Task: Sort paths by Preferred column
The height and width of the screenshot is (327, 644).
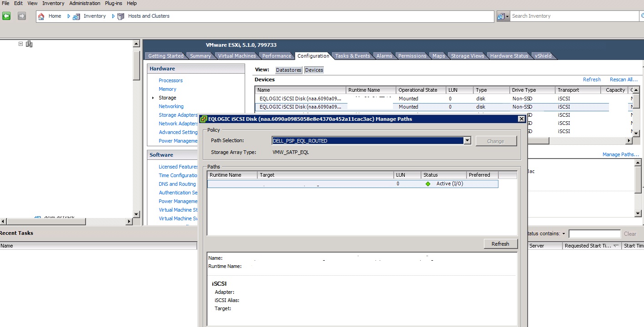Action: click(482, 175)
